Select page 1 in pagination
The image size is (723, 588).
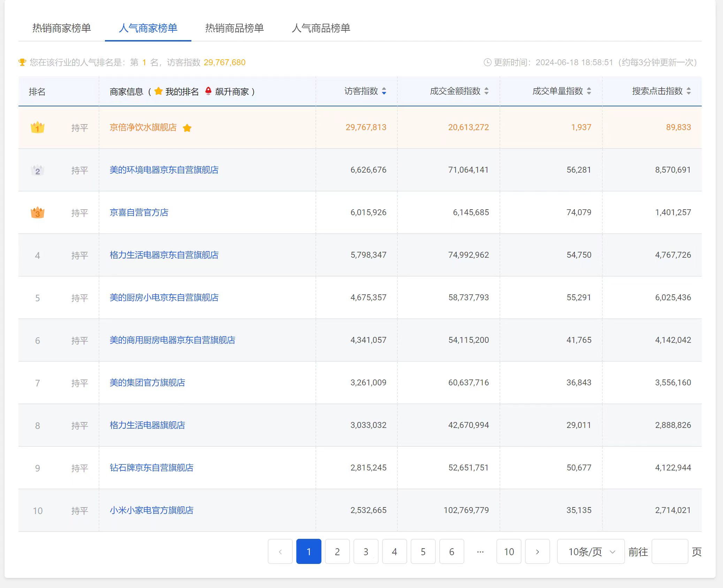point(309,551)
